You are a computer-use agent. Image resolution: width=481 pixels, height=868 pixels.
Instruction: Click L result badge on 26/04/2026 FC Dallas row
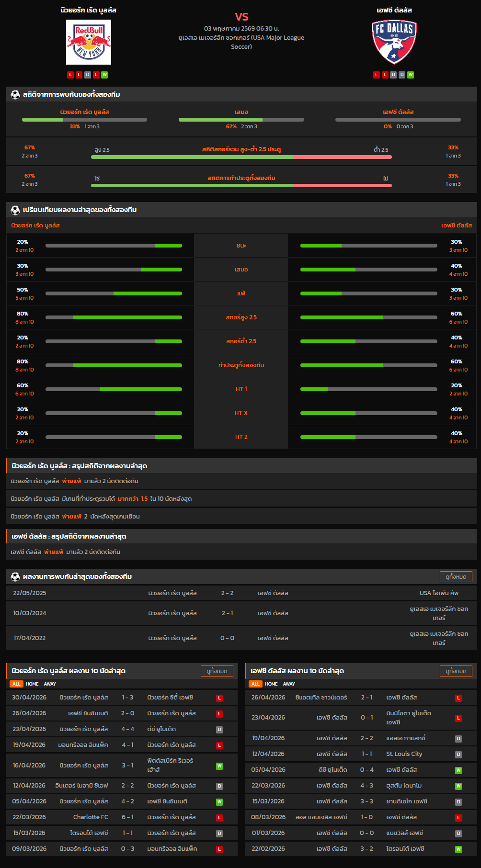tap(458, 698)
